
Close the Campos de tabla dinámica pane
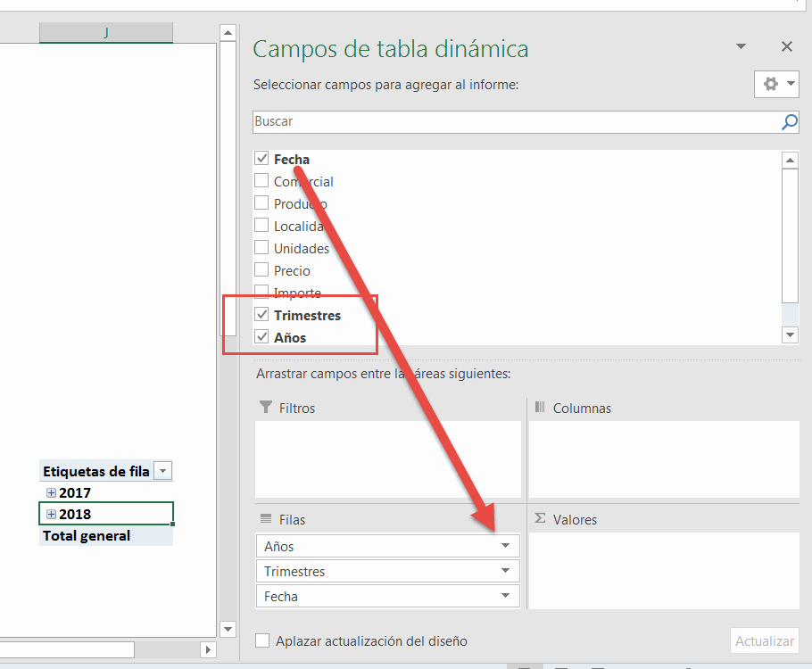(786, 45)
